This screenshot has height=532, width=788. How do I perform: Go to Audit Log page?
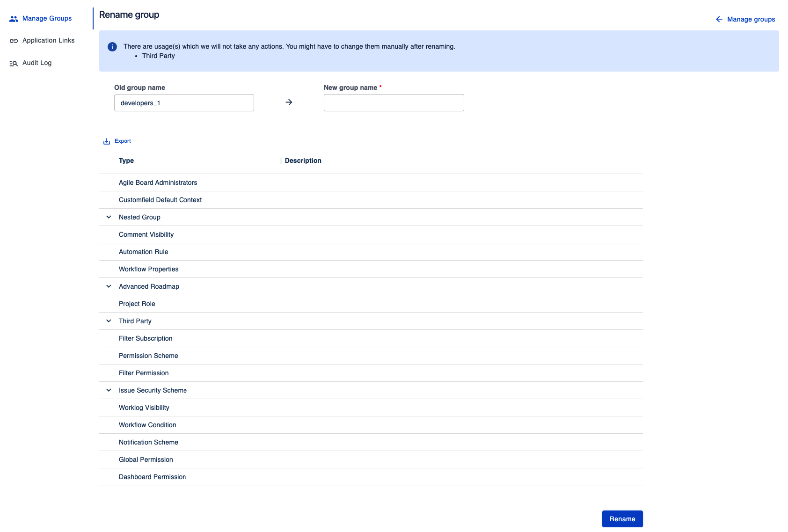[37, 63]
